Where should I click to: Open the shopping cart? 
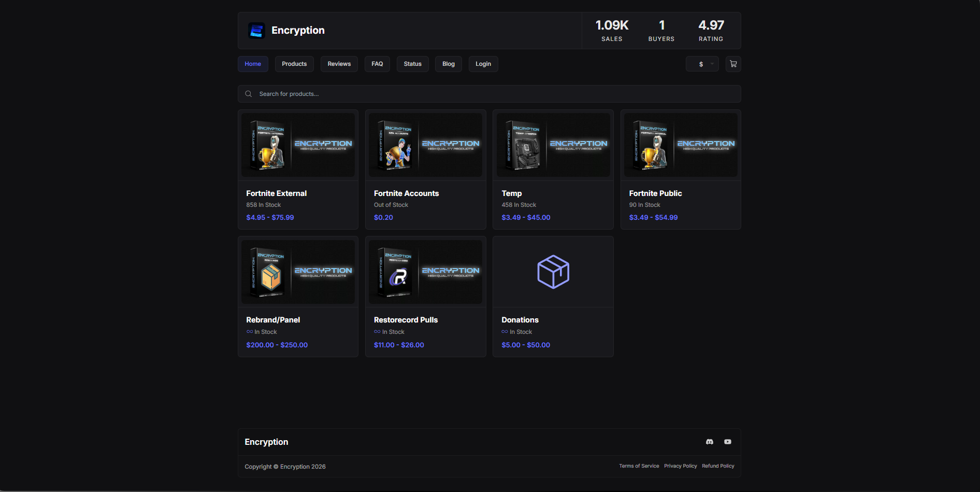[733, 64]
